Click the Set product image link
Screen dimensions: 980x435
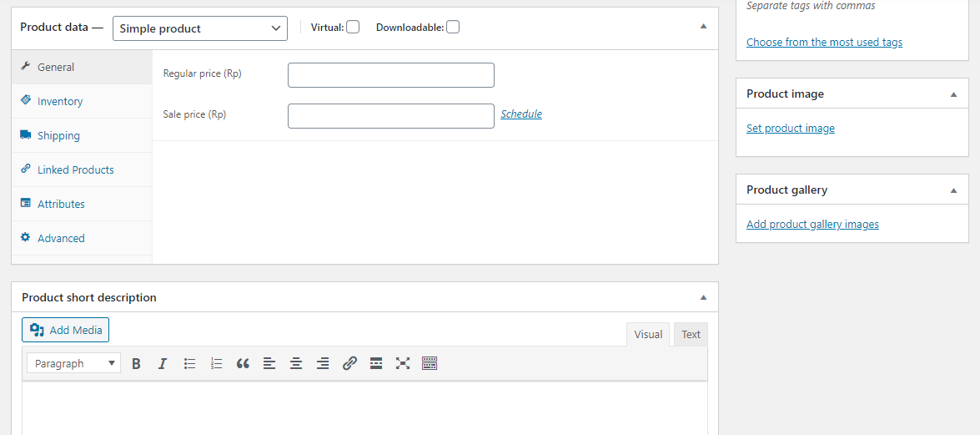coord(790,129)
